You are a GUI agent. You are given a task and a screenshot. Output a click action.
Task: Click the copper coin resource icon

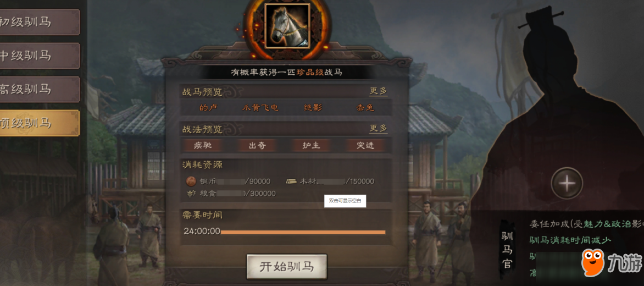[x=191, y=181]
